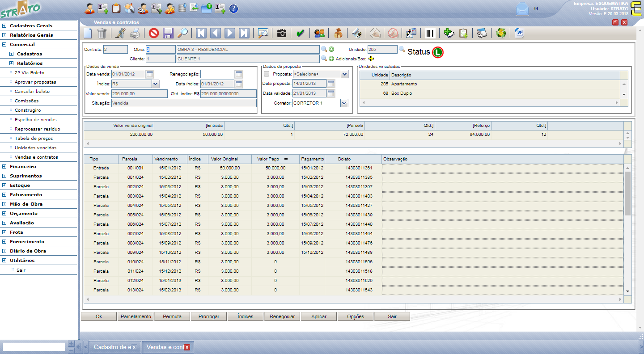Expand Relatórios Gerais in sidebar

click(4, 35)
